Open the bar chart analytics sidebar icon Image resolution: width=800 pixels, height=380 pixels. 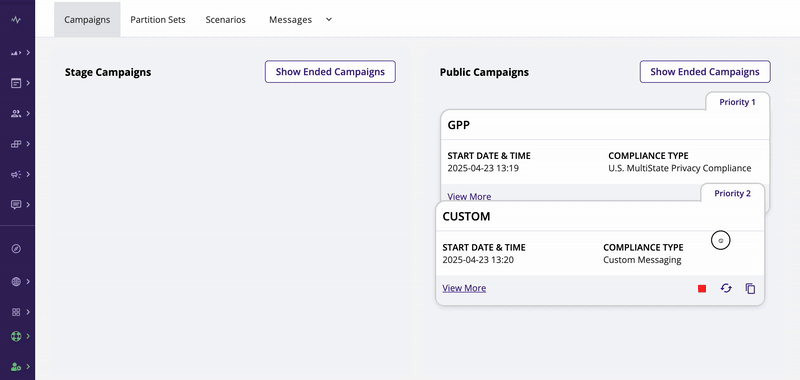click(x=15, y=53)
